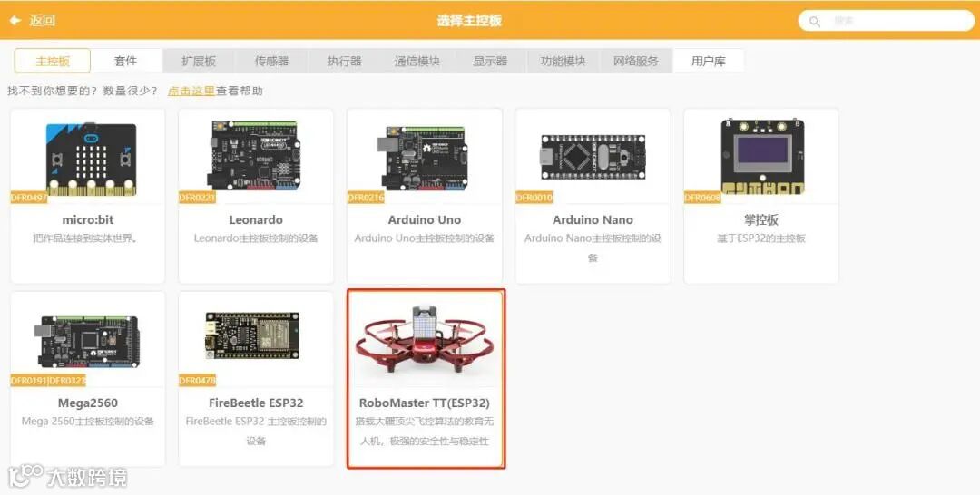Click the DFR0191|DFR0323 product tag
The image size is (980, 495).
[48, 381]
